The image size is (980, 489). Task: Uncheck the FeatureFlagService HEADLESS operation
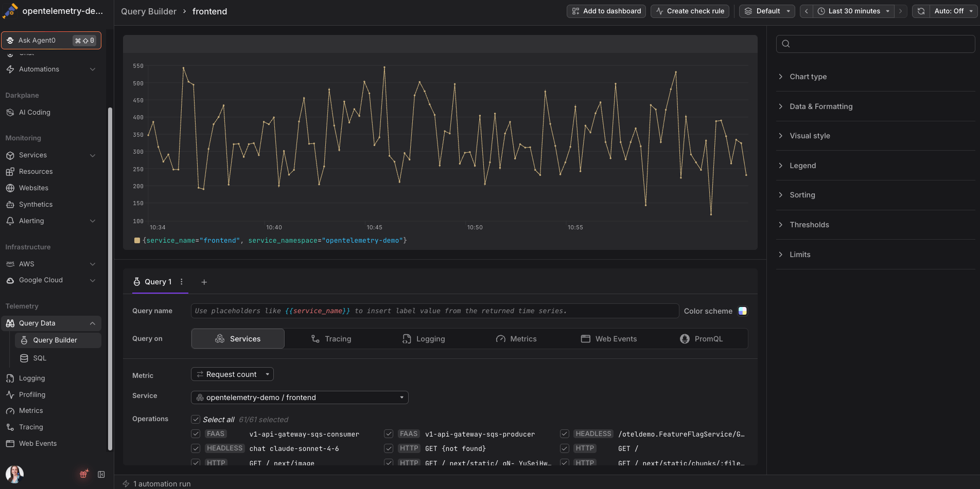click(x=565, y=434)
